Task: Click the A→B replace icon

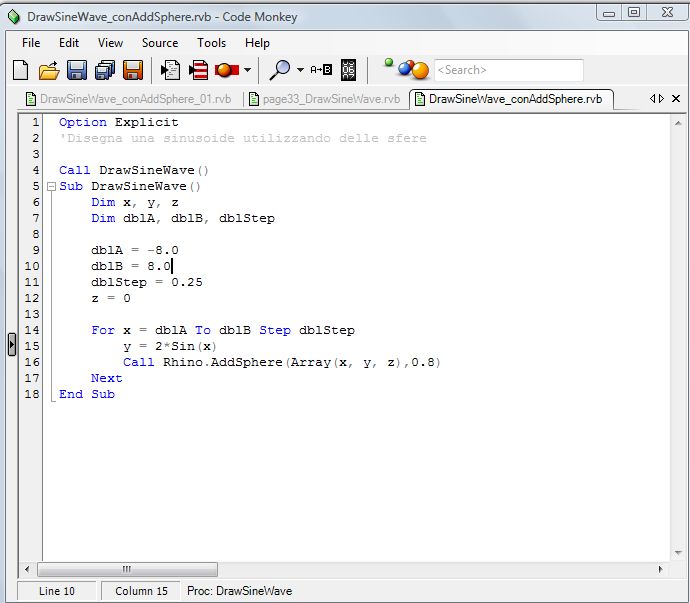Action: point(320,70)
